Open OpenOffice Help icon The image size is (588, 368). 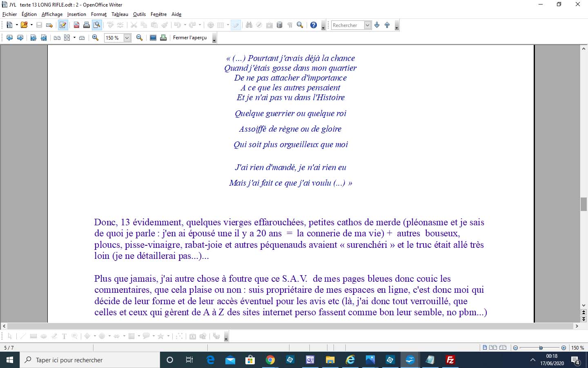pos(314,25)
